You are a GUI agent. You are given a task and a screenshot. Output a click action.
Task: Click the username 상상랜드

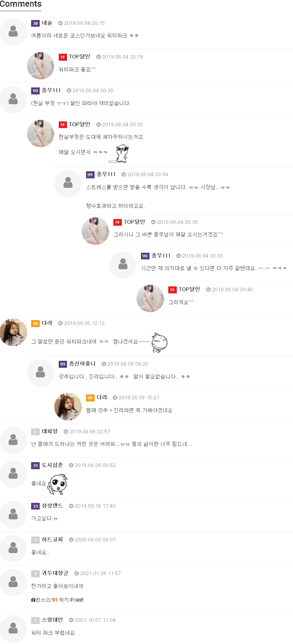click(x=52, y=506)
